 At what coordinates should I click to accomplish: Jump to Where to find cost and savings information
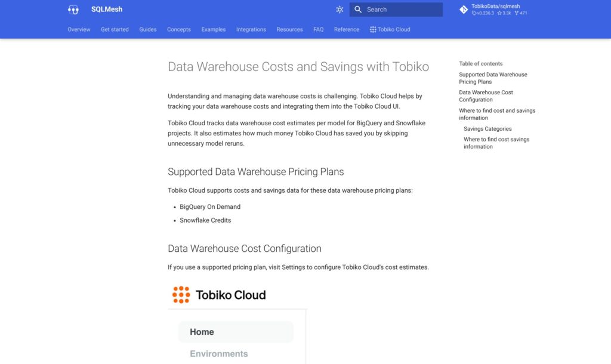click(497, 114)
